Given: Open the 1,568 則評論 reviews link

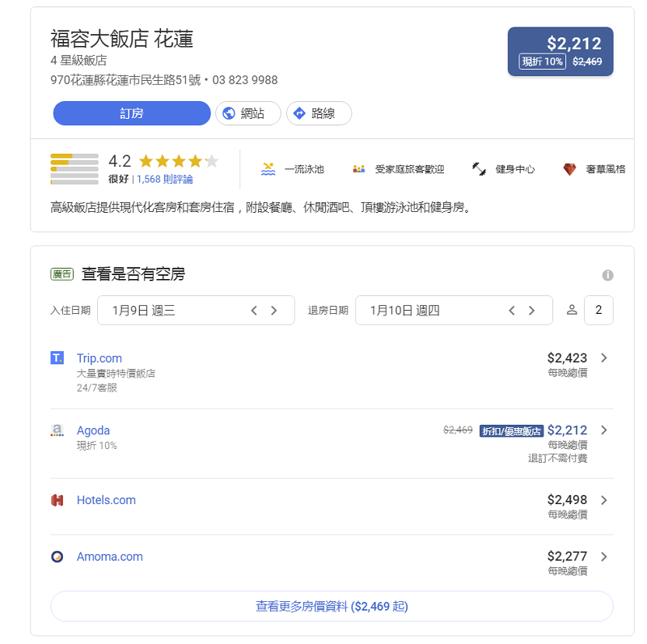Looking at the screenshot, I should [x=165, y=179].
